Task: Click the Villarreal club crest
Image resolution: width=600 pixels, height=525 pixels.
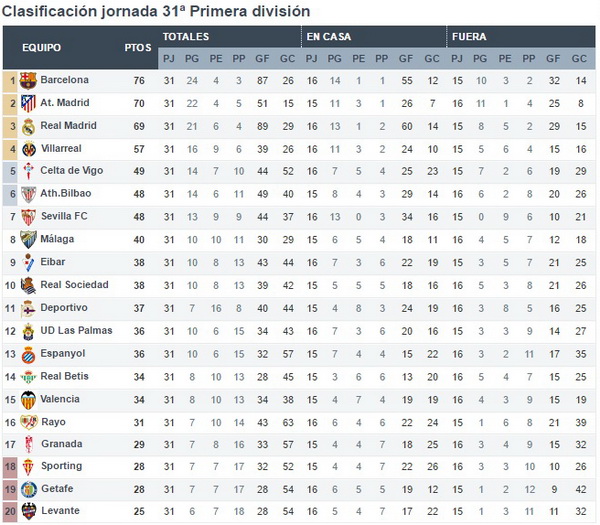Action: click(x=29, y=149)
